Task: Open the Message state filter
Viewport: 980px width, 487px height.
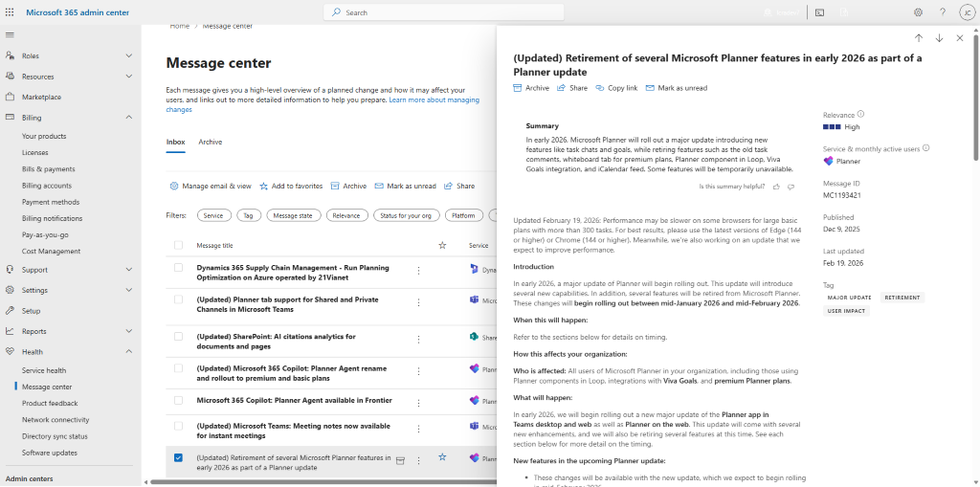Action: (294, 215)
